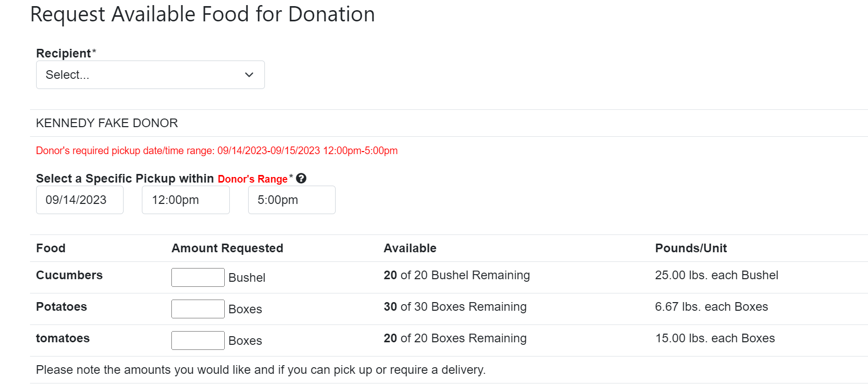Screen dimensions: 868x385
Task: Click the Potatoes food row label
Action: tap(62, 307)
